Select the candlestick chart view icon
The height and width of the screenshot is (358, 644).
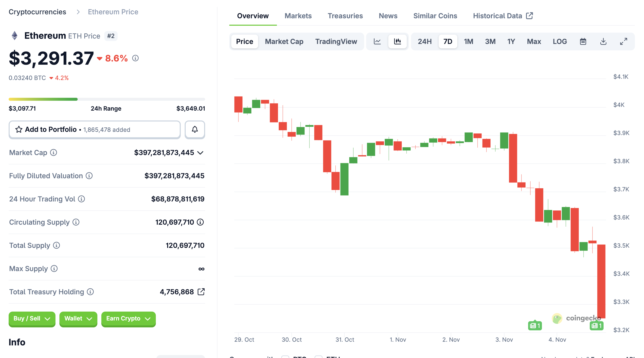(397, 41)
